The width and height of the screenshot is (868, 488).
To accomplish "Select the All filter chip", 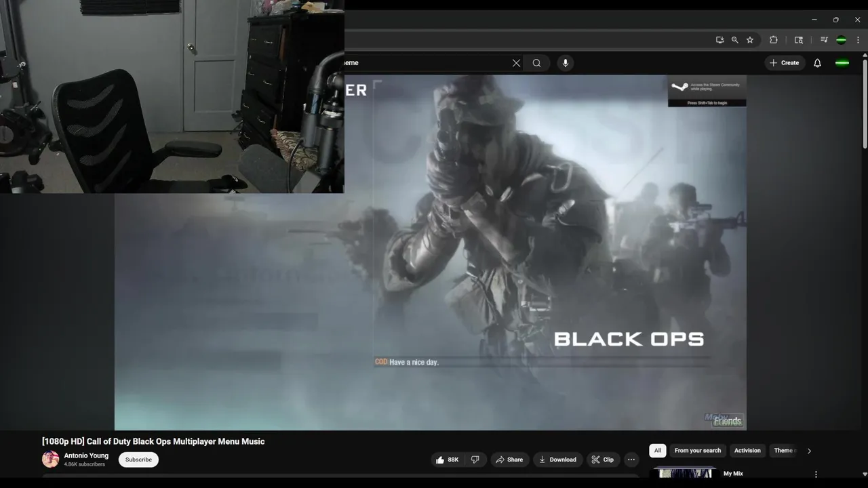I will click(x=657, y=451).
